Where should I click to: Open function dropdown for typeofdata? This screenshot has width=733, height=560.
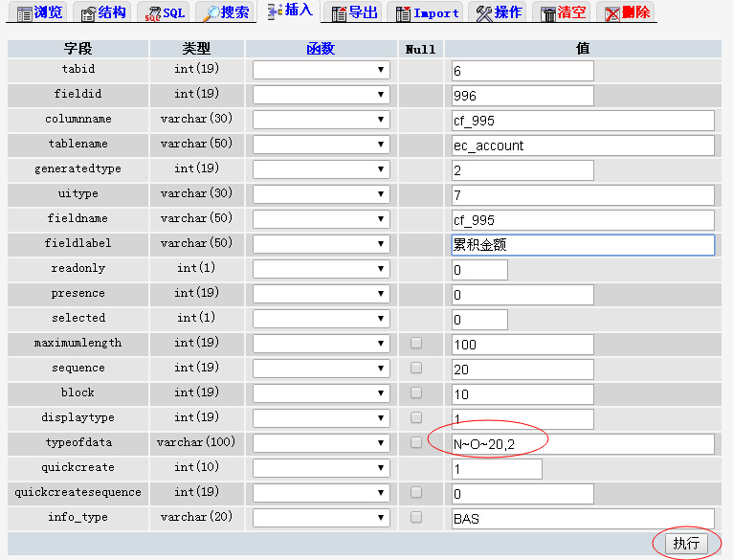pyautogui.click(x=322, y=442)
